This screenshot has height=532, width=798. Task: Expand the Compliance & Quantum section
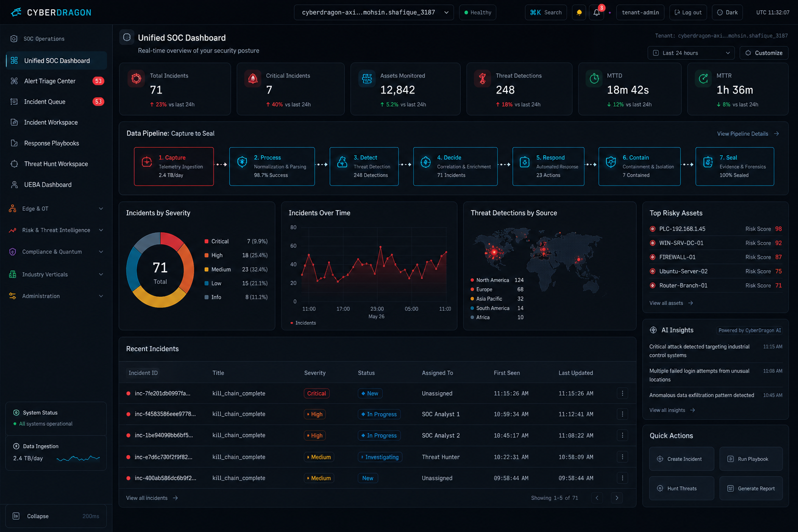[x=56, y=252]
